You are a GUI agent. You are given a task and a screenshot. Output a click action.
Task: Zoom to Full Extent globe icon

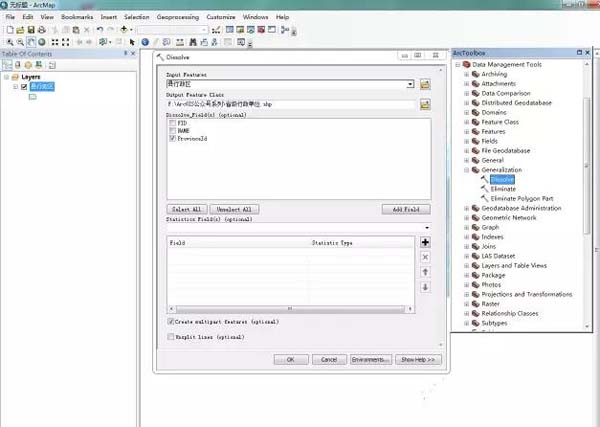(x=42, y=42)
